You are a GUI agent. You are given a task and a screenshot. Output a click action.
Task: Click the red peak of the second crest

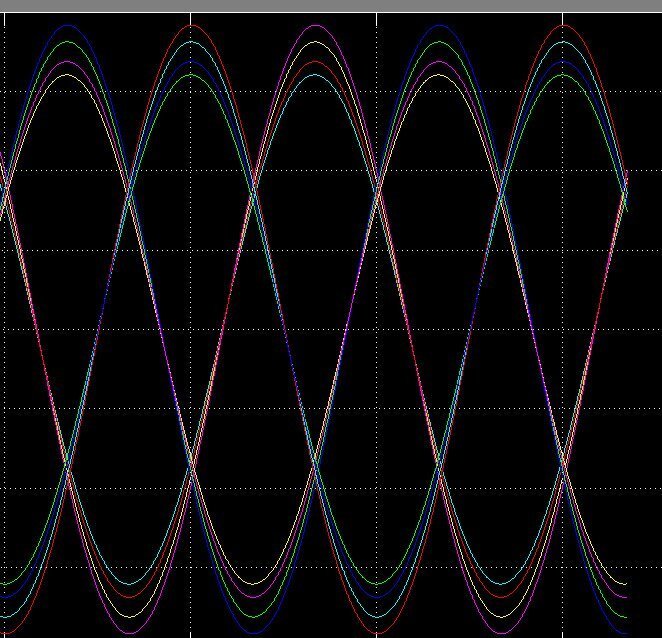(x=191, y=25)
